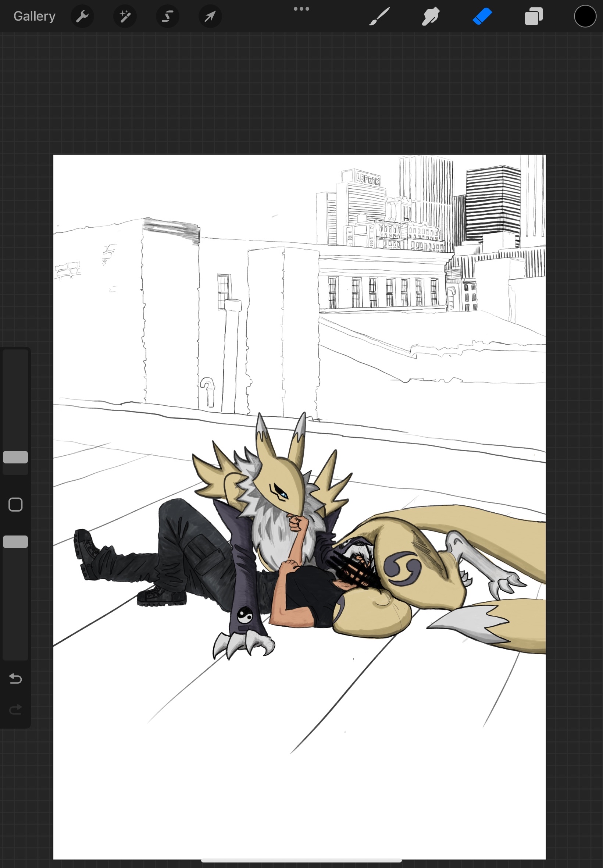Select the Smudge tool
Screen dimensions: 603x868
[430, 16]
